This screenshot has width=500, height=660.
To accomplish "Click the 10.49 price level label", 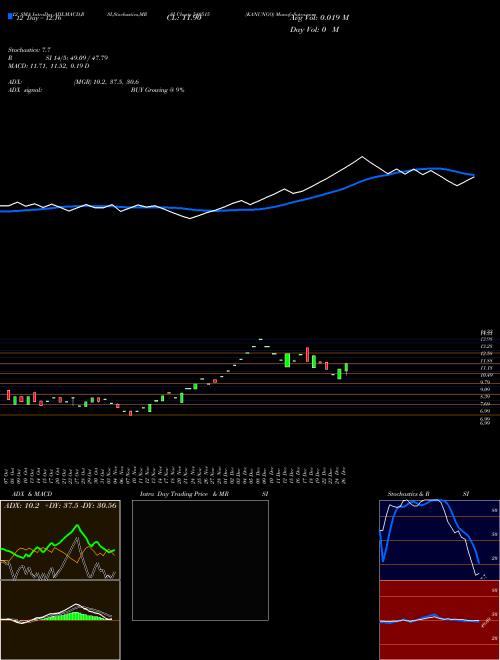I will pyautogui.click(x=486, y=375).
